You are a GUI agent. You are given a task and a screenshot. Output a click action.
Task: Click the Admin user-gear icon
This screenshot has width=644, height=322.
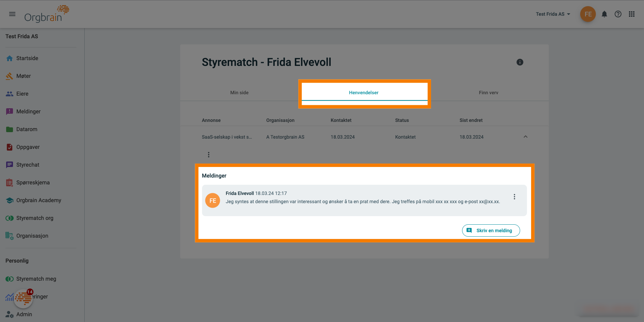(x=10, y=314)
